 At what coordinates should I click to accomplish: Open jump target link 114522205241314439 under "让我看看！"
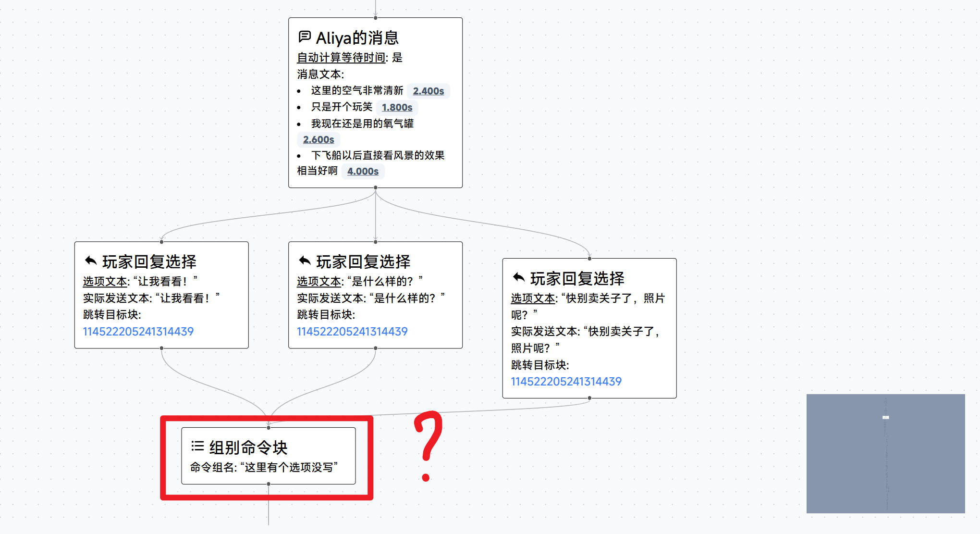[x=138, y=331]
